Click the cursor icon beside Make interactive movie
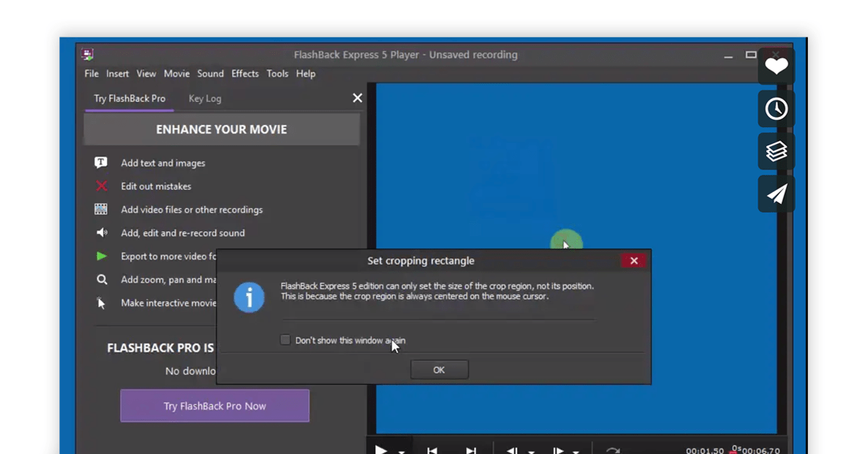The height and width of the screenshot is (454, 868). point(101,303)
